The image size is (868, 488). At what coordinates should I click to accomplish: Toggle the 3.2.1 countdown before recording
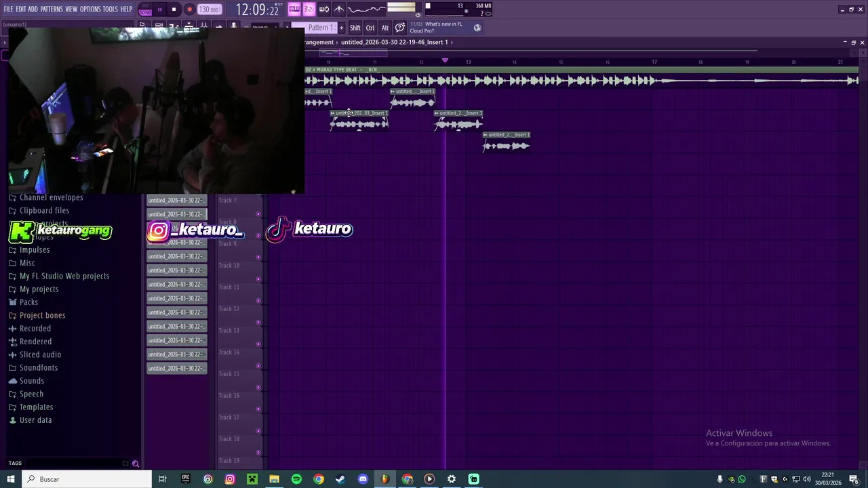tap(309, 9)
